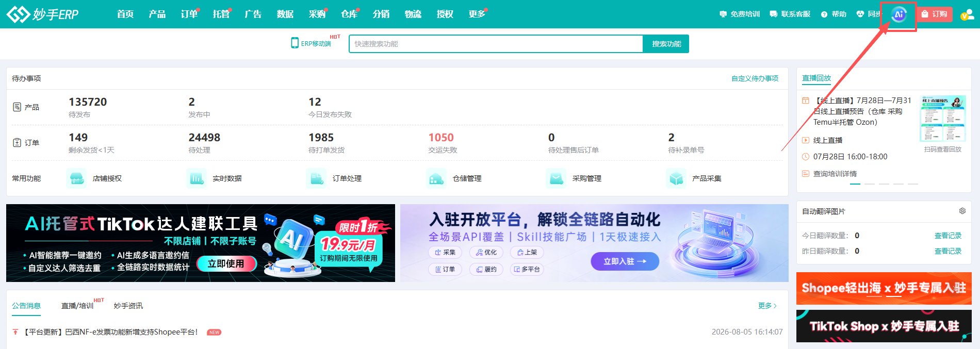Open the TikTok Shop 专属入驻 banner
980x349 pixels.
point(884,326)
